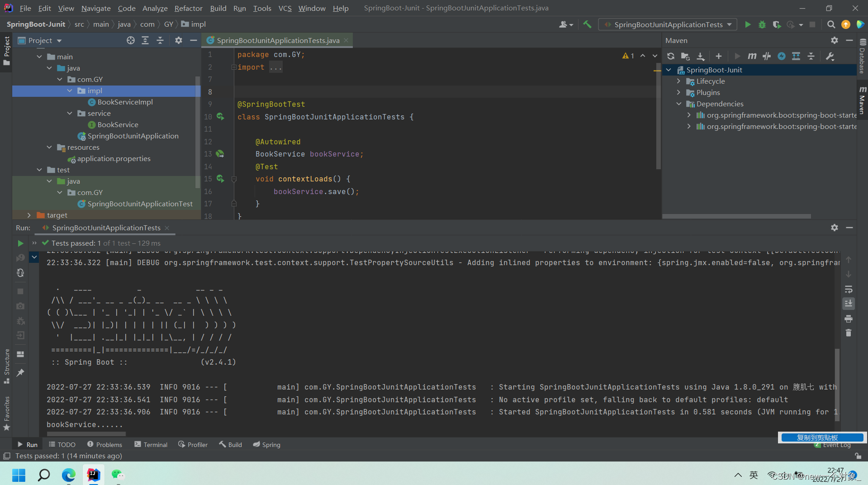Clear all console output with trash icon
Screen dimensions: 868x485
[849, 333]
